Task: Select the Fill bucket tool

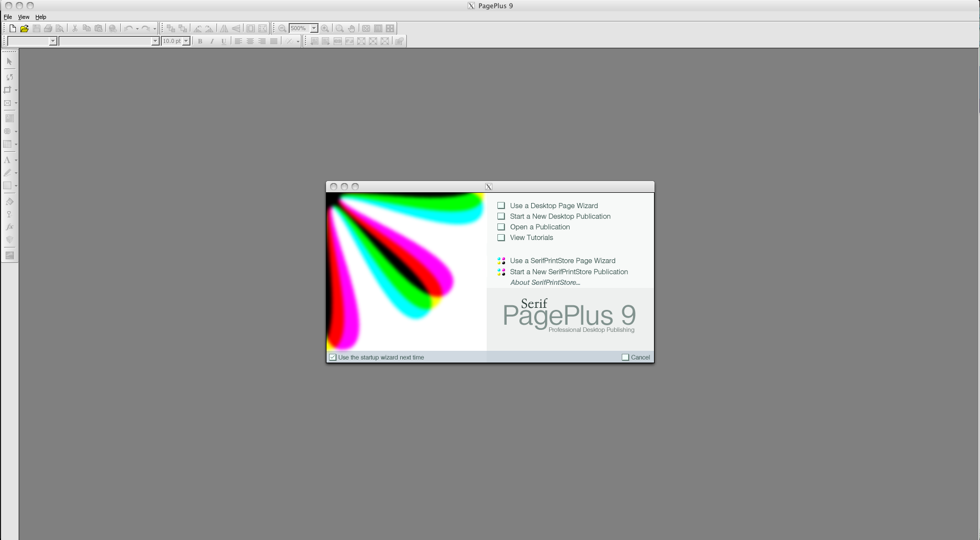Action: click(x=9, y=201)
